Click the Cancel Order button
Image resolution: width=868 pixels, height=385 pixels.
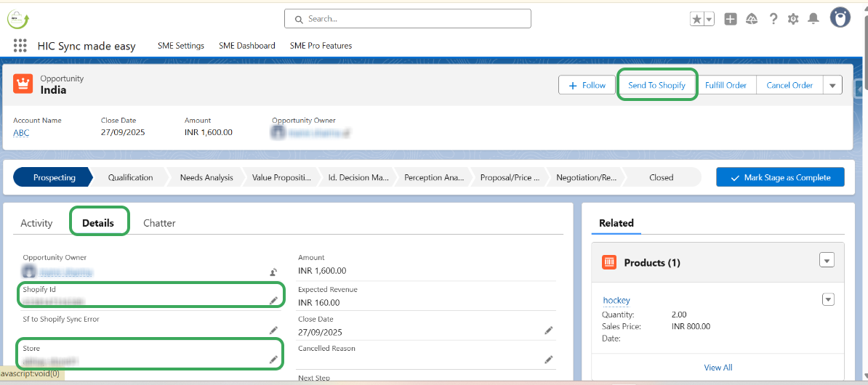[789, 85]
